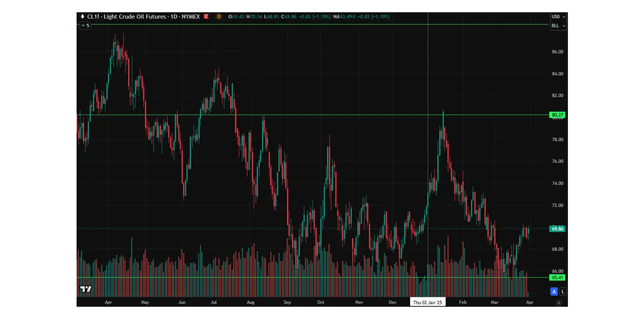Click the close value C69.86
The width and height of the screenshot is (644, 319).
click(x=288, y=16)
